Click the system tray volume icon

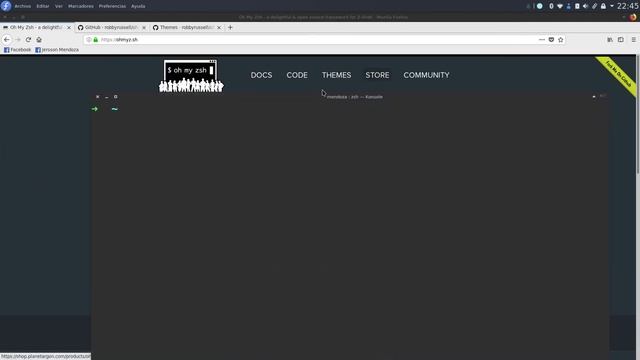point(585,6)
